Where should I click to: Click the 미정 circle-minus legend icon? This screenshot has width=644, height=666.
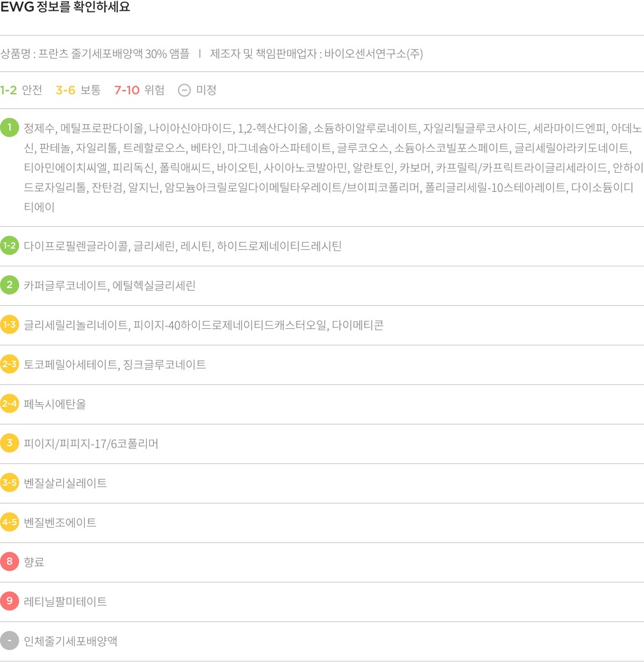pyautogui.click(x=184, y=90)
